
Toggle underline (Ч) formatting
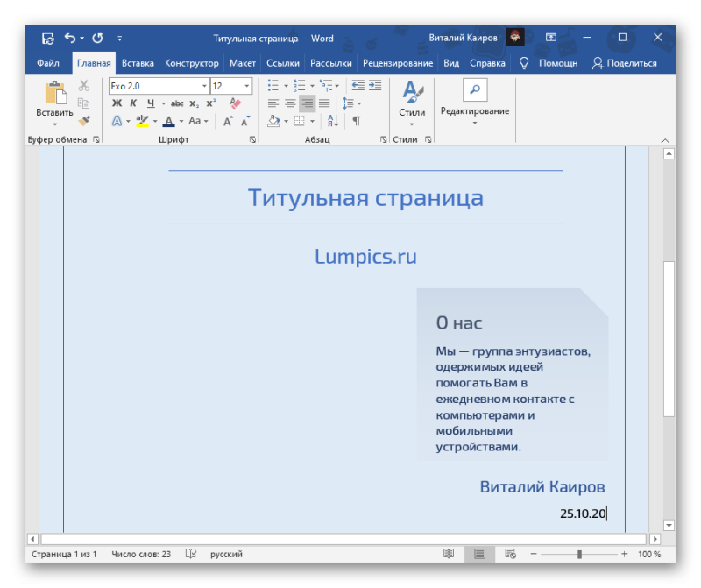click(x=151, y=103)
